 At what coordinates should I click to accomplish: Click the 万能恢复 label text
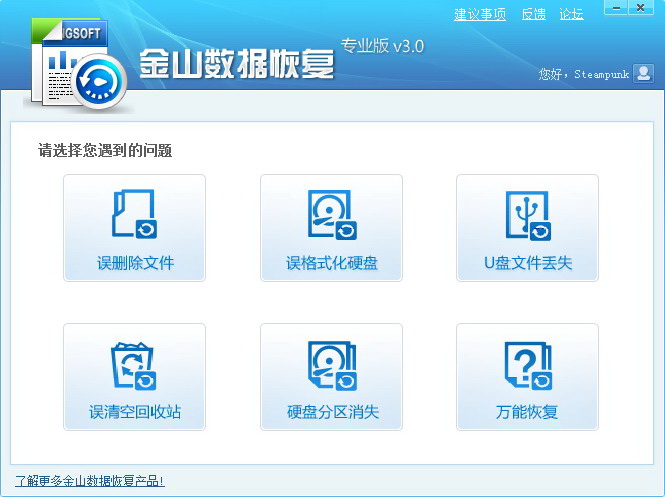527,412
